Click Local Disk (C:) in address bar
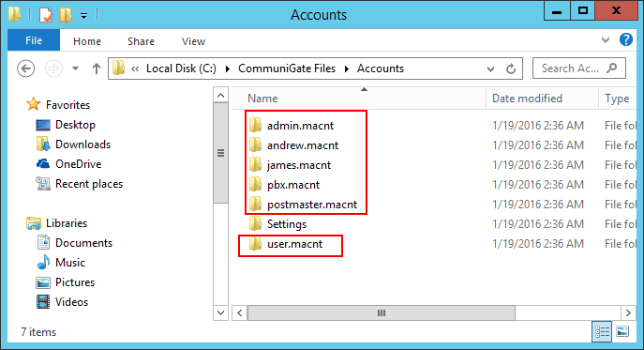The image size is (644, 350). (181, 68)
